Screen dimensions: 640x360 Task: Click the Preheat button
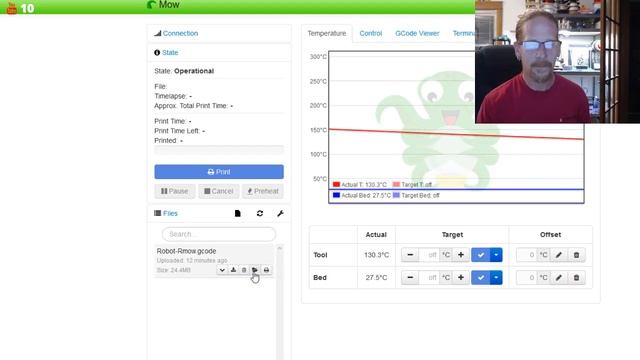click(x=263, y=191)
